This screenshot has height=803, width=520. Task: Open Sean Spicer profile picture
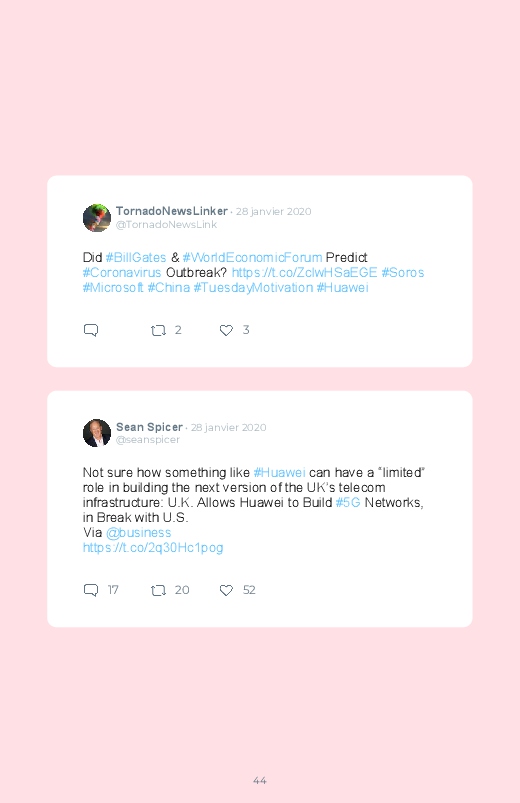pos(97,433)
